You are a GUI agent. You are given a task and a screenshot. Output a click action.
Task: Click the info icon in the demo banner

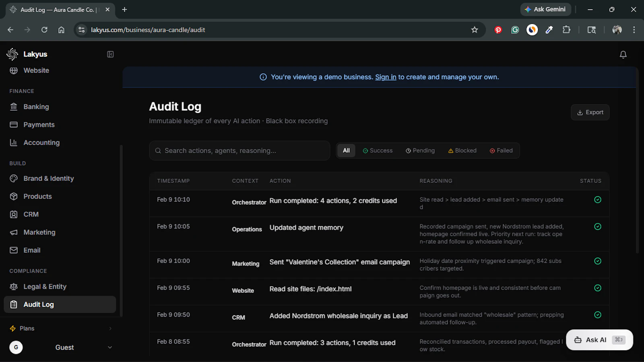pyautogui.click(x=263, y=77)
